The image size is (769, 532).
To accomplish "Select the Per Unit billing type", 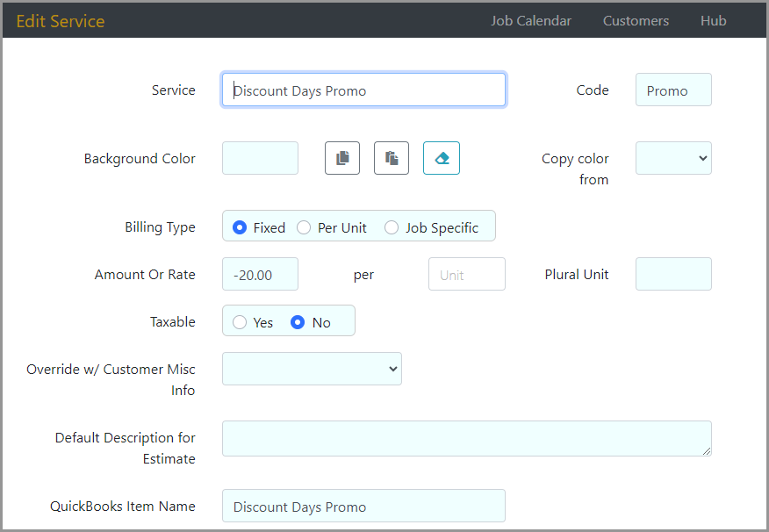I will [304, 227].
